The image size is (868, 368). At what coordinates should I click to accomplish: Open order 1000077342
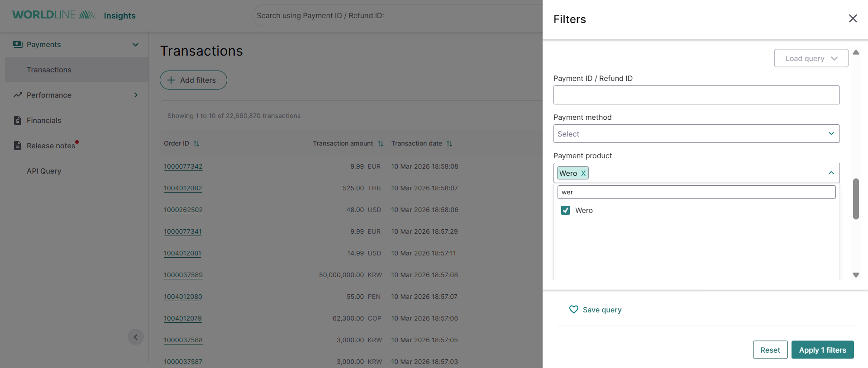[x=183, y=166]
